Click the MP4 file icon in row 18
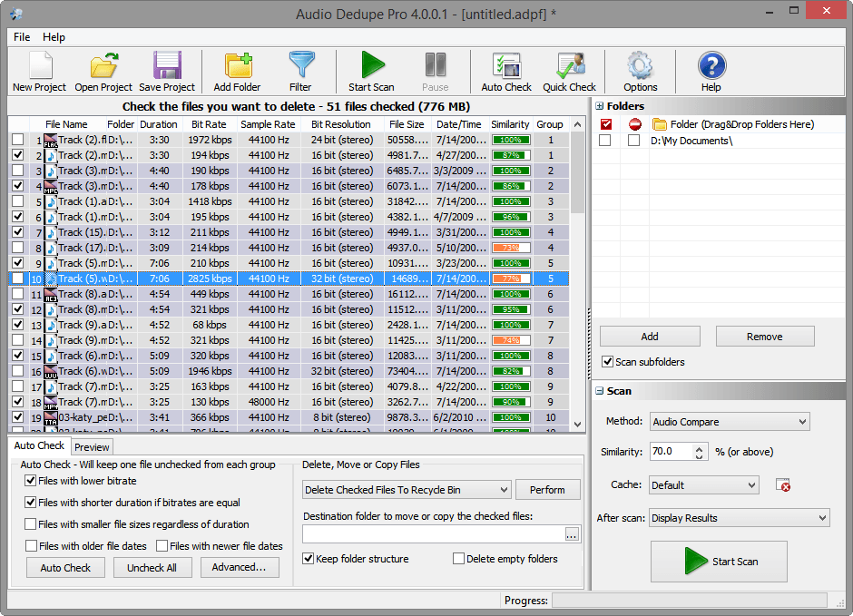The width and height of the screenshot is (853, 616). click(51, 402)
